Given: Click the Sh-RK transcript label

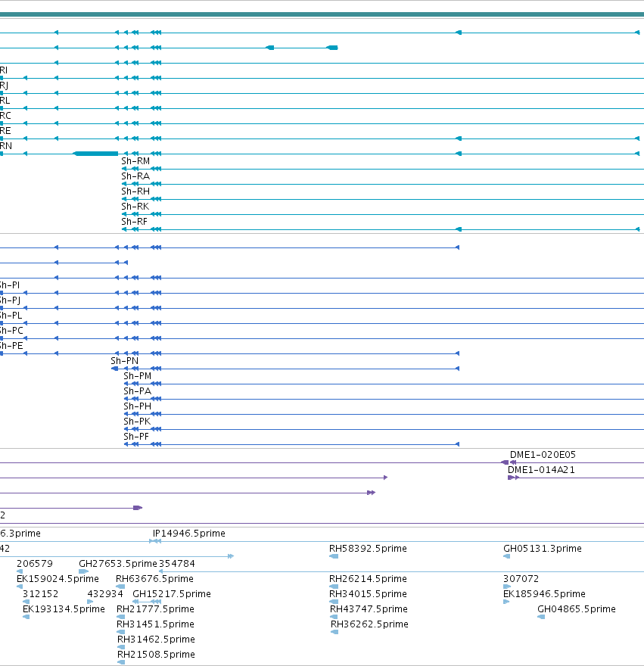Looking at the screenshot, I should tap(135, 207).
